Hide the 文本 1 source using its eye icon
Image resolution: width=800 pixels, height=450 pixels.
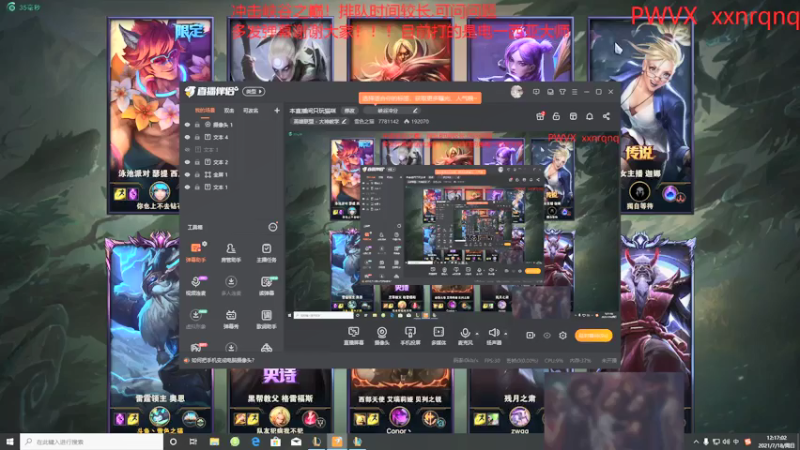[x=187, y=187]
